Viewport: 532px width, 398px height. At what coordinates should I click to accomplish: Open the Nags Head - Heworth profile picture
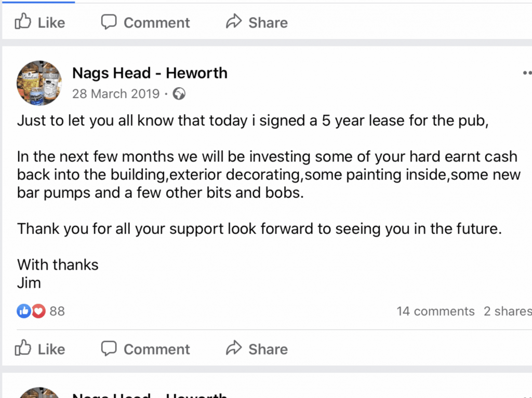coord(39,83)
